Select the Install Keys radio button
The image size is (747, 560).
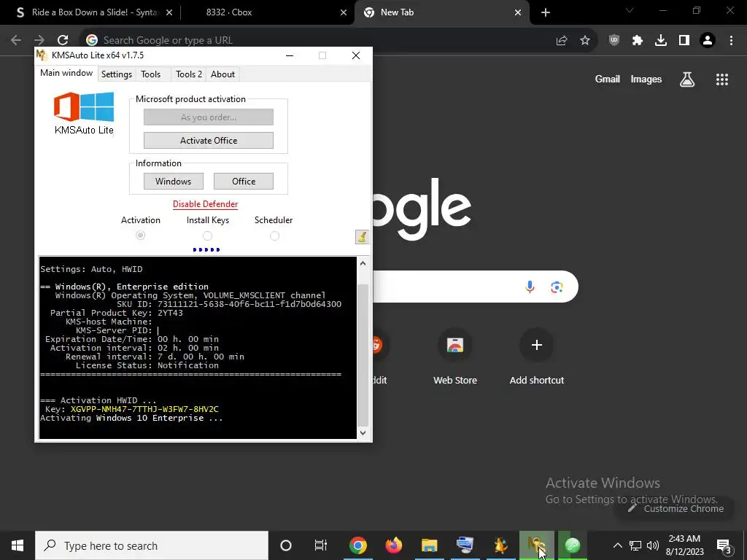pyautogui.click(x=207, y=236)
